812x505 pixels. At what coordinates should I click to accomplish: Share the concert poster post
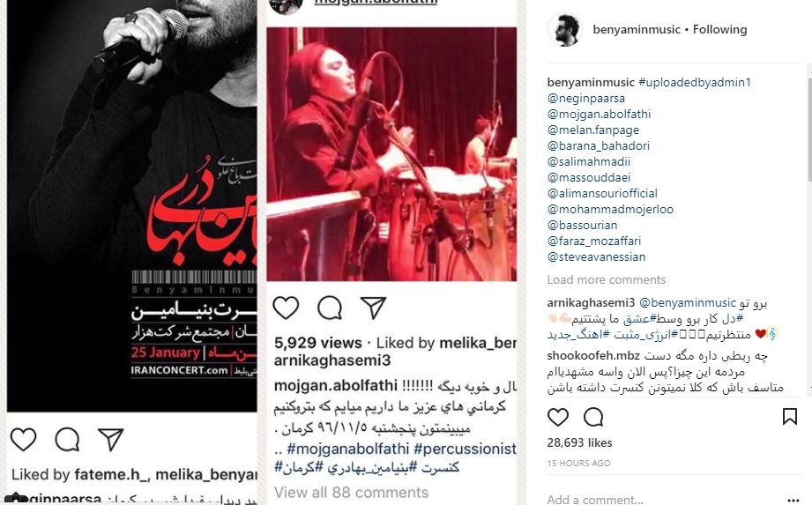point(111,440)
